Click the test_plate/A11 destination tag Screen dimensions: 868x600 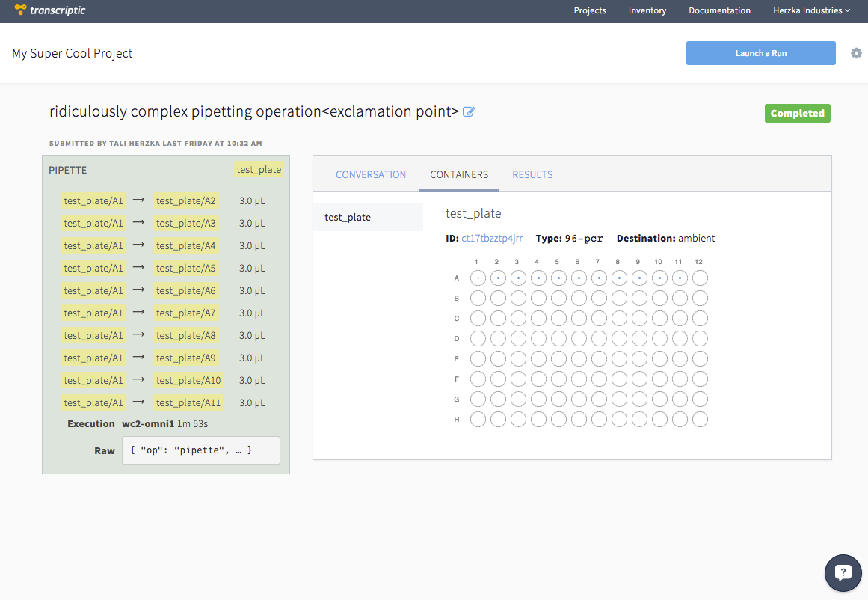pos(188,402)
